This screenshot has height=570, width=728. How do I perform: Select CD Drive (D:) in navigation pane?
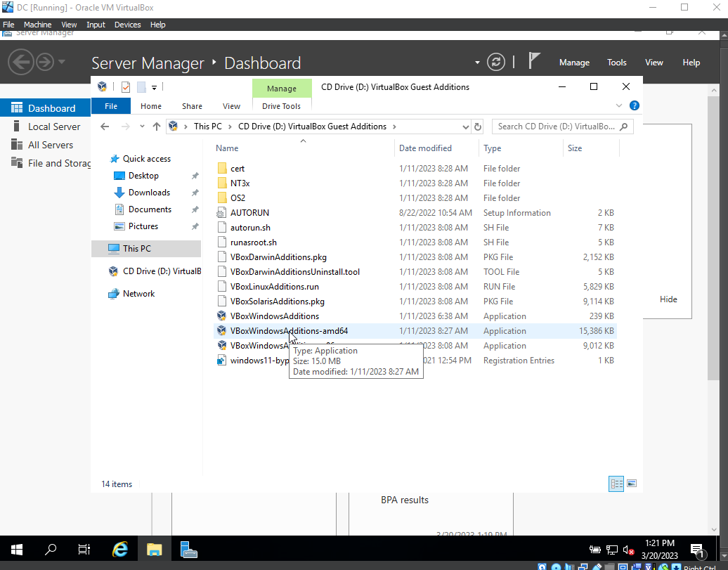point(155,271)
